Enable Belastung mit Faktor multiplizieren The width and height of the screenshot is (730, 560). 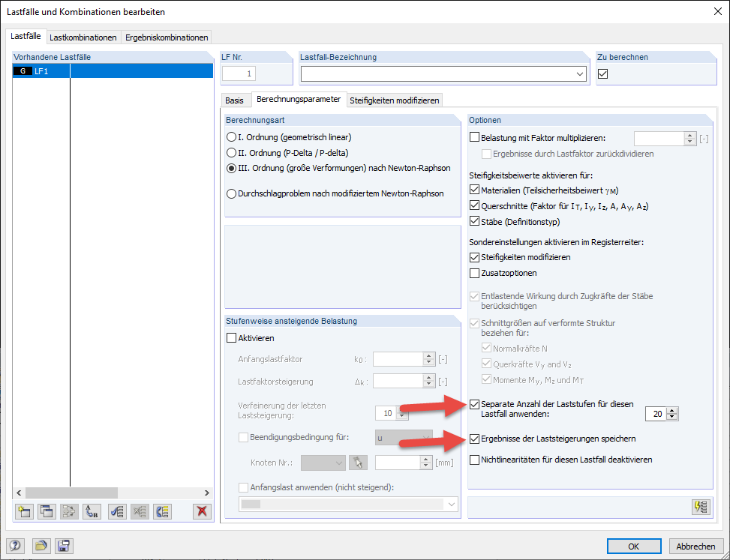[474, 137]
